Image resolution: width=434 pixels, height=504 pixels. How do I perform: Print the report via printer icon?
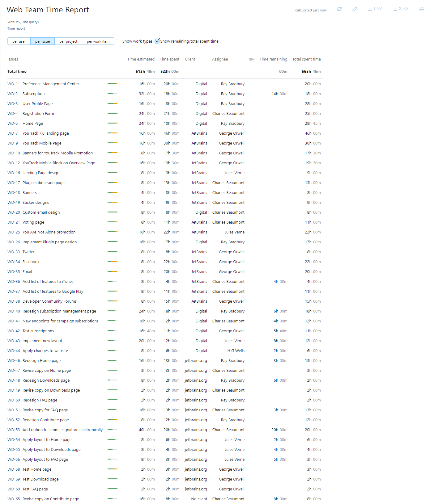pyautogui.click(x=422, y=9)
